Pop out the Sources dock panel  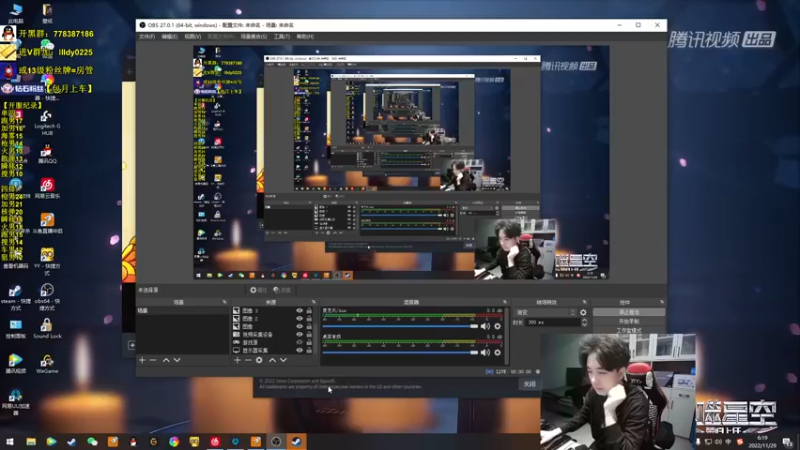click(x=314, y=302)
